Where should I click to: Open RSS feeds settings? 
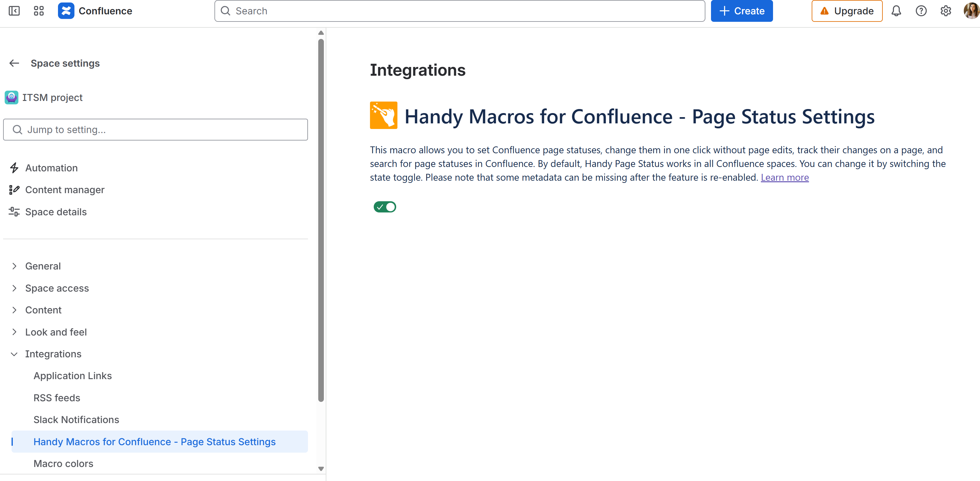(x=57, y=398)
